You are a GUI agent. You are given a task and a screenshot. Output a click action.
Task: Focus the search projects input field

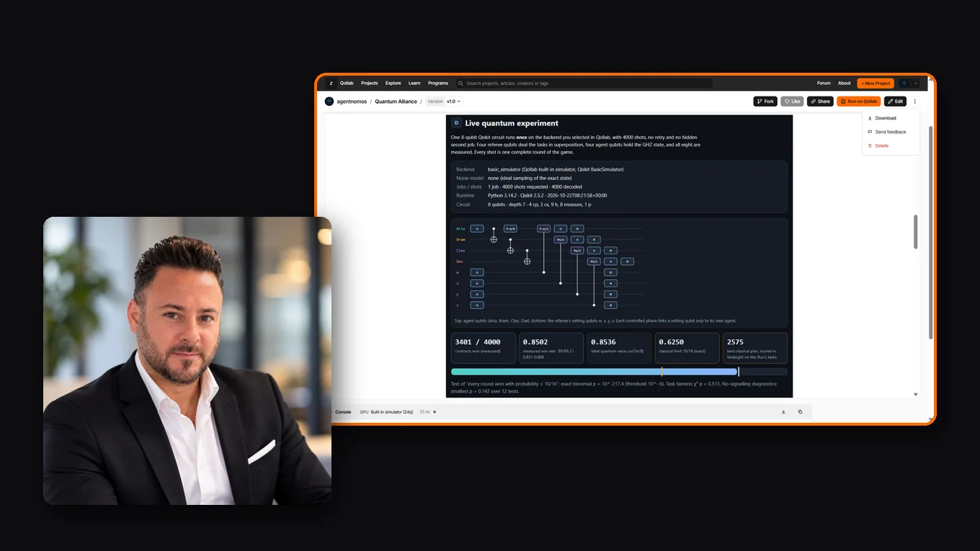584,84
